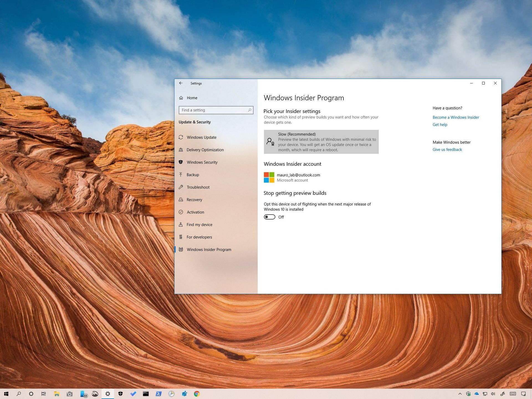The height and width of the screenshot is (399, 532).
Task: Open Find my device settings
Action: point(199,224)
